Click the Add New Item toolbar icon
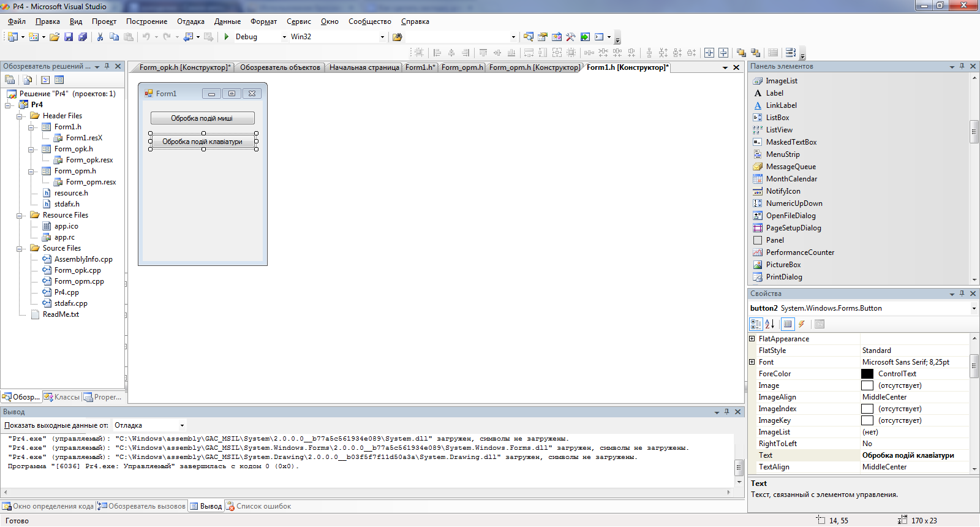The height and width of the screenshot is (527, 980). 34,37
